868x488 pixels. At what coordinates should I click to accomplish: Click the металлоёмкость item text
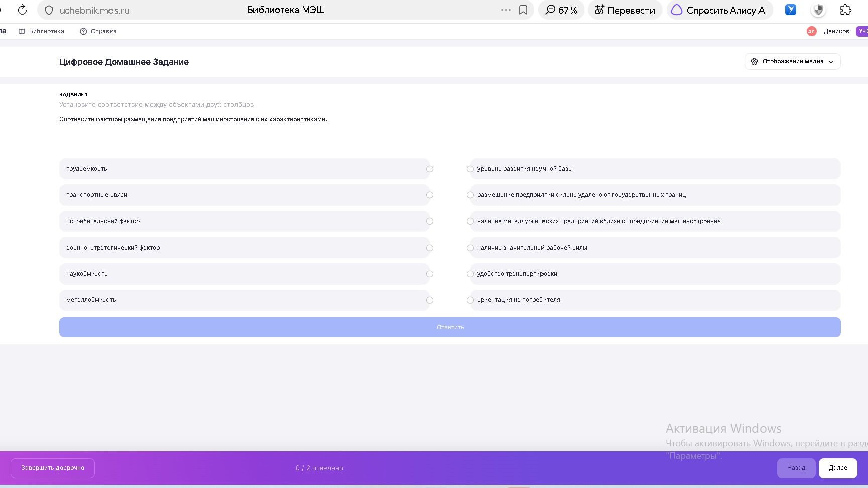click(91, 300)
